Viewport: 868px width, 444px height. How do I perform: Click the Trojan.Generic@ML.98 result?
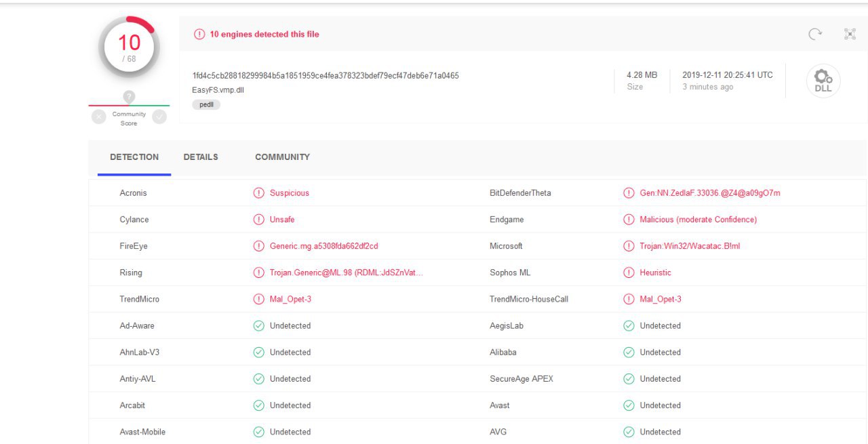coord(346,273)
